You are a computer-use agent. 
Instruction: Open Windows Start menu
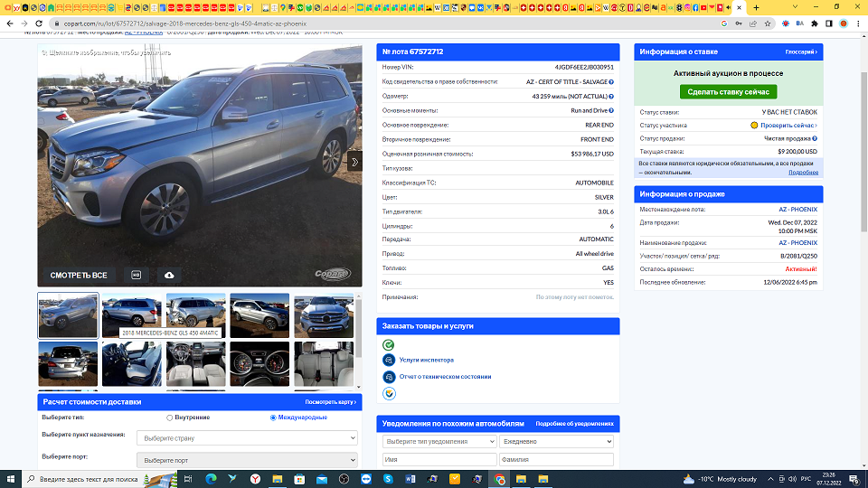click(x=11, y=479)
